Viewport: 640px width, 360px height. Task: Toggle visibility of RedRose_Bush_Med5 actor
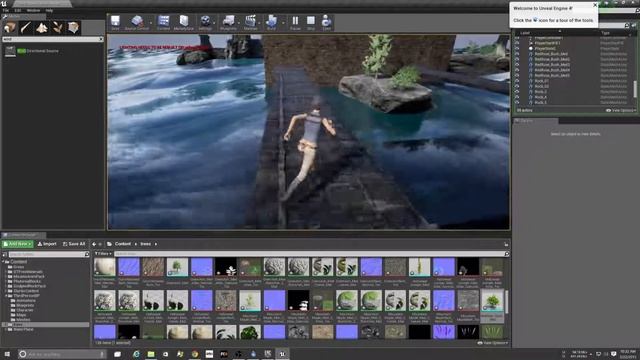click(517, 76)
